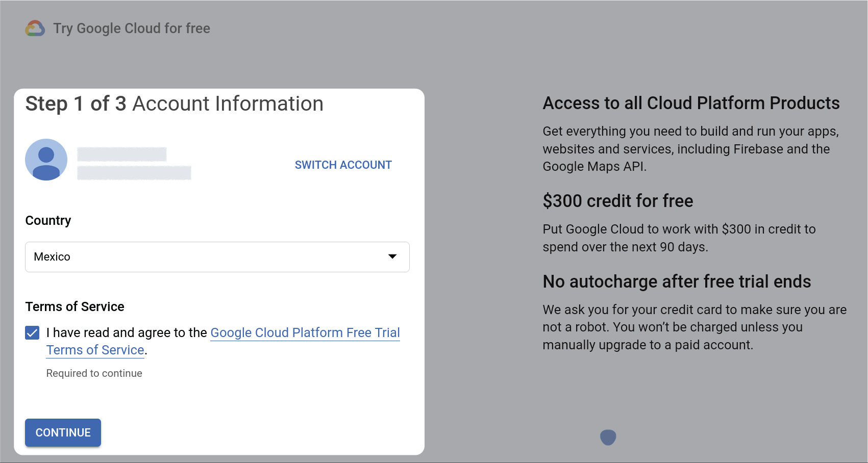Click the text about spending over 90 days
The image size is (868, 463).
[x=679, y=238]
